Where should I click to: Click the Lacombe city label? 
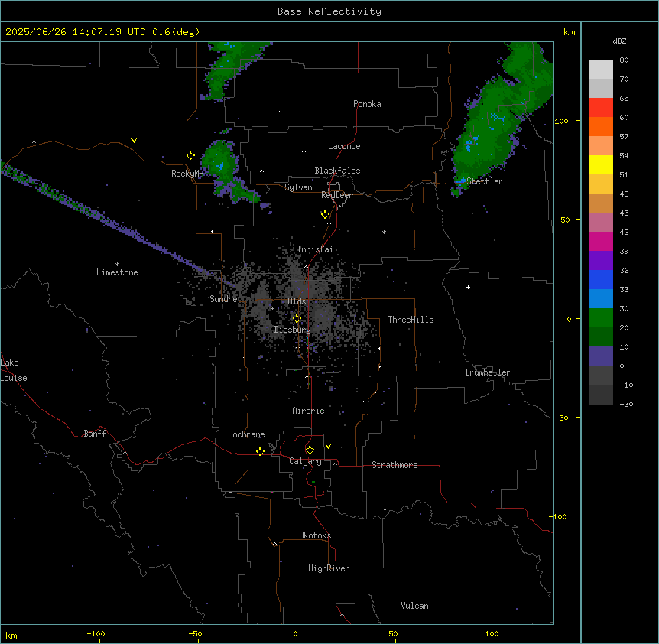[x=344, y=146]
